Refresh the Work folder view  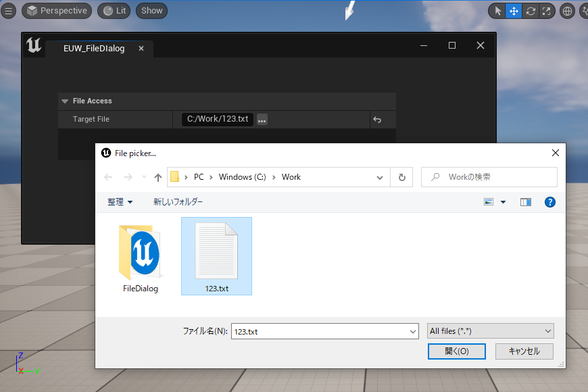[401, 176]
